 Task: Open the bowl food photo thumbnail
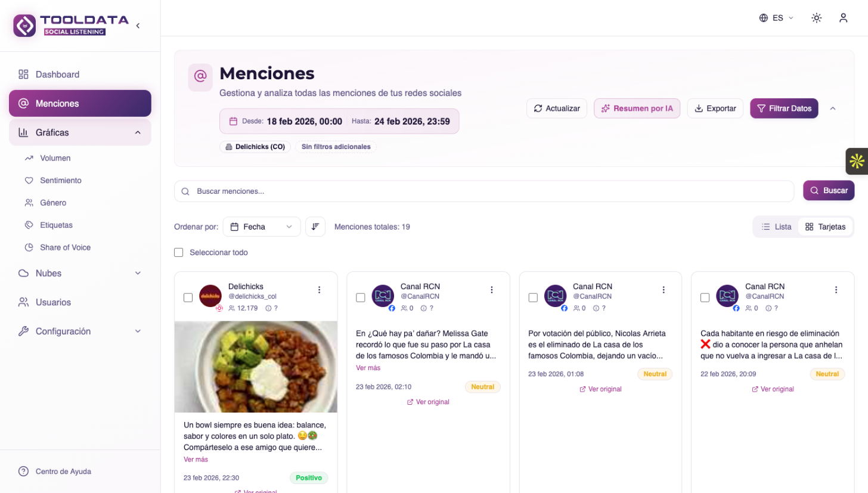(256, 367)
